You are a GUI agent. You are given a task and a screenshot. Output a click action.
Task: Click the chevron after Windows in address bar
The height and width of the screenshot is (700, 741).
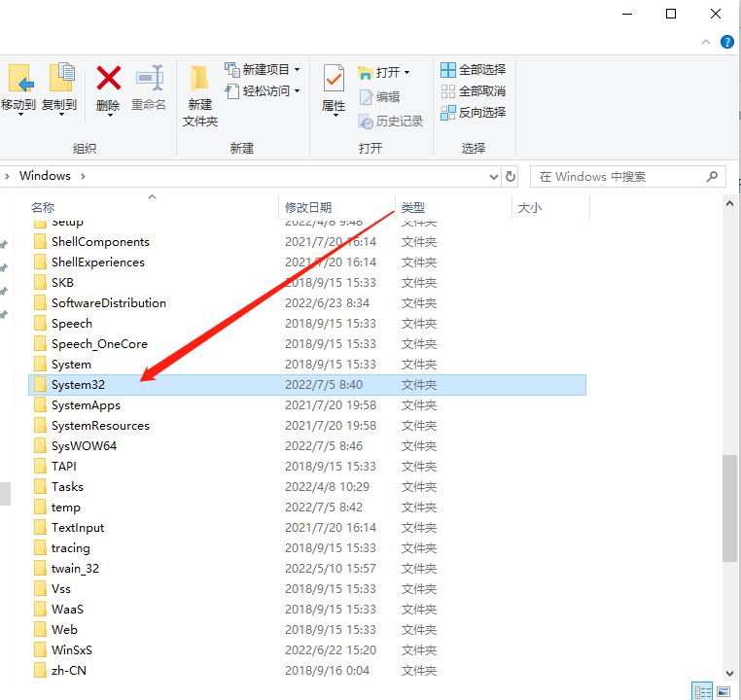pyautogui.click(x=84, y=176)
